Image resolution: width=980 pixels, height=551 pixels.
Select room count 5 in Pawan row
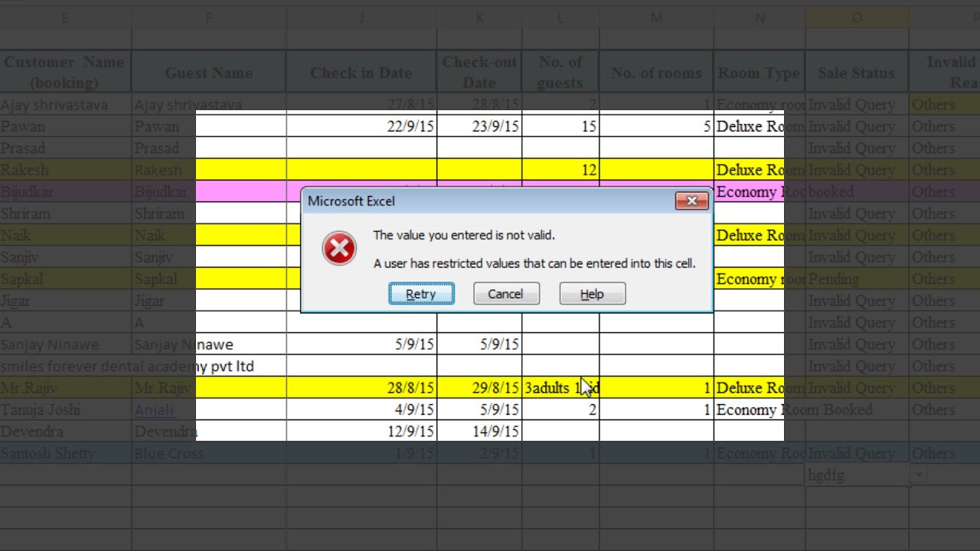point(656,126)
